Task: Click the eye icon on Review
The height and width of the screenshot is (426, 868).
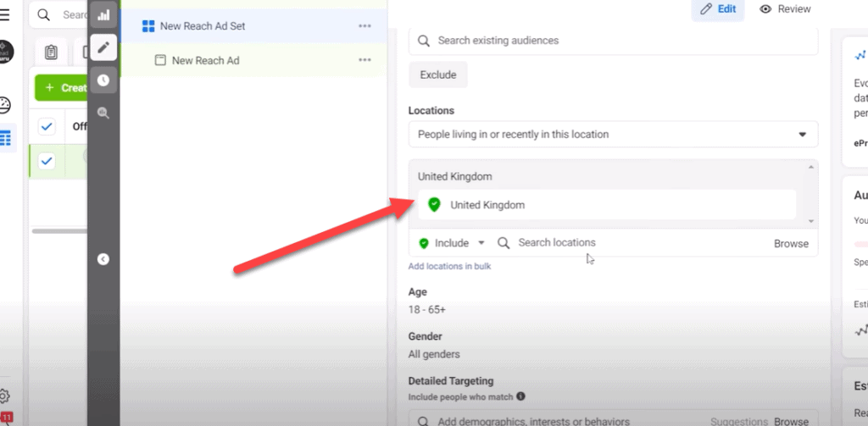Action: click(x=765, y=8)
